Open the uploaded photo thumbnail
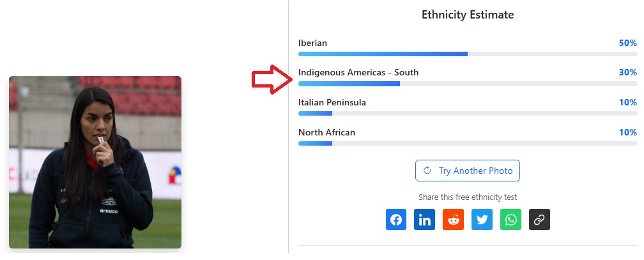The image size is (644, 260). click(95, 162)
